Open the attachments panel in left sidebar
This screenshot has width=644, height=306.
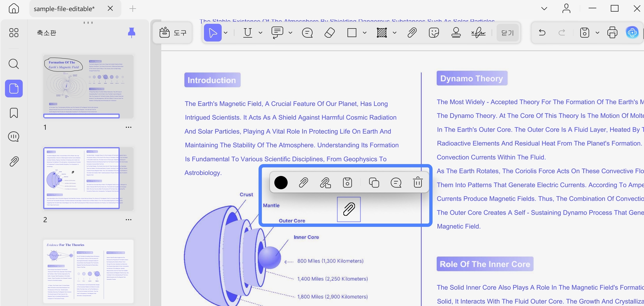point(14,161)
